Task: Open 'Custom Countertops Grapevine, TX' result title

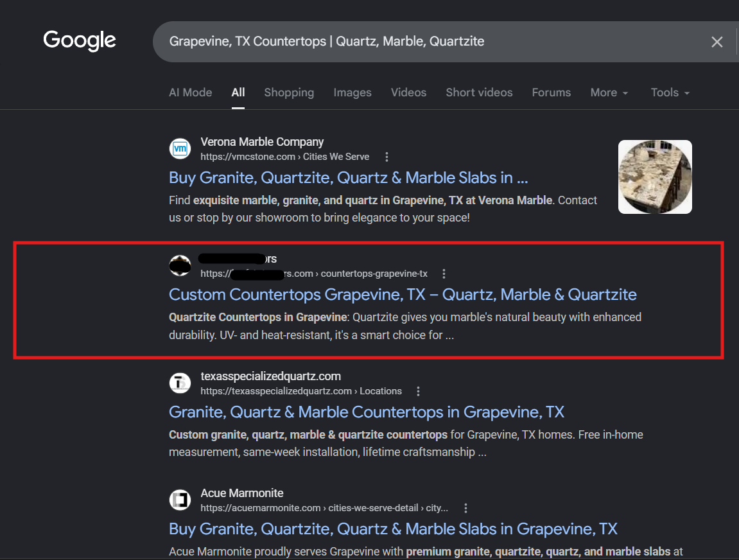Action: 403,295
